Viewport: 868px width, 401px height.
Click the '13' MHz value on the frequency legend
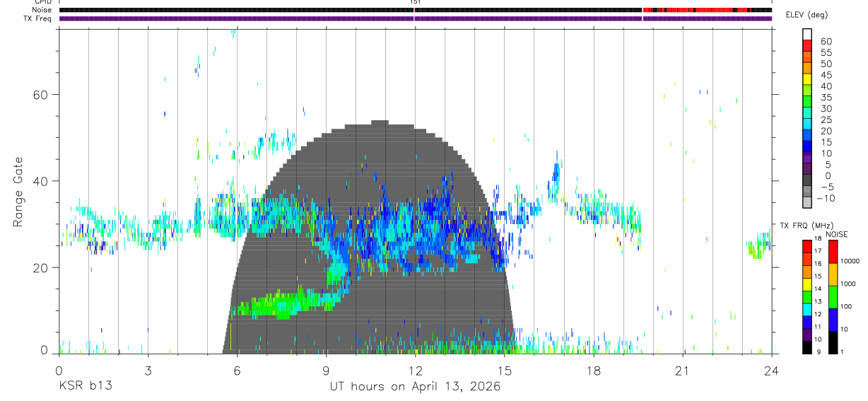pos(817,302)
